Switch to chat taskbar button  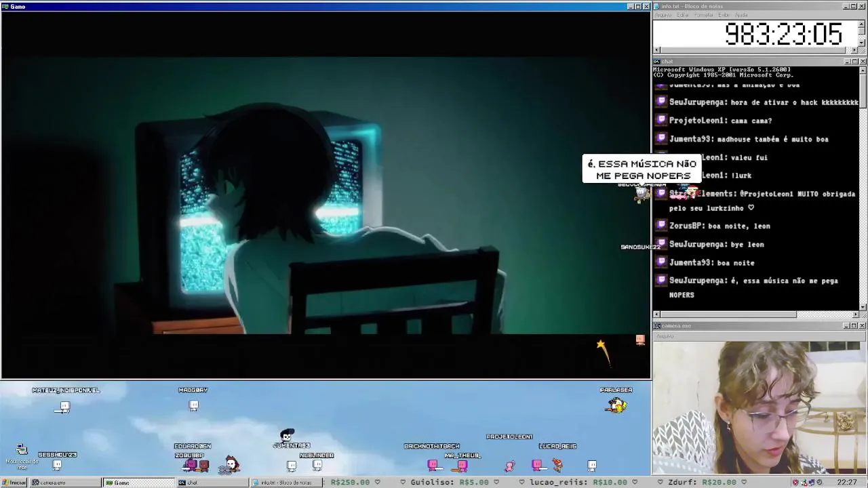[x=212, y=483]
